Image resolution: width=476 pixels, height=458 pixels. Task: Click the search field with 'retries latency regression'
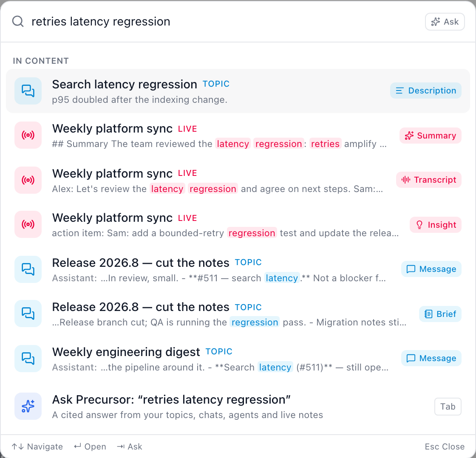(x=225, y=22)
